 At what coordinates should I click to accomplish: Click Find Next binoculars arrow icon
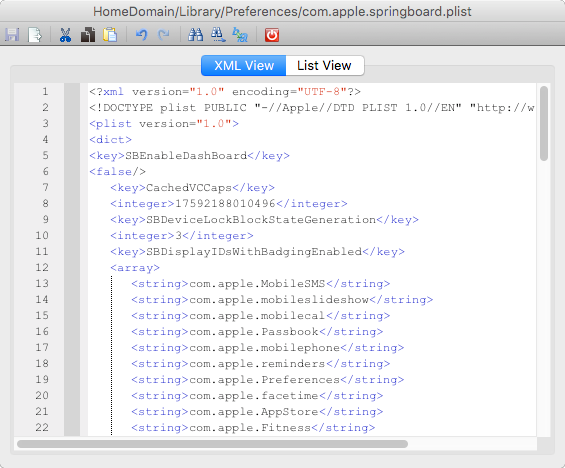tap(218, 35)
